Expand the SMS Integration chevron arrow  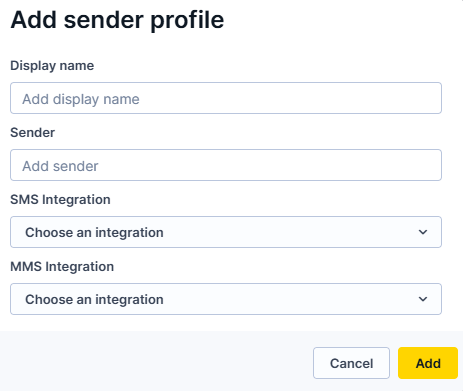click(x=423, y=232)
